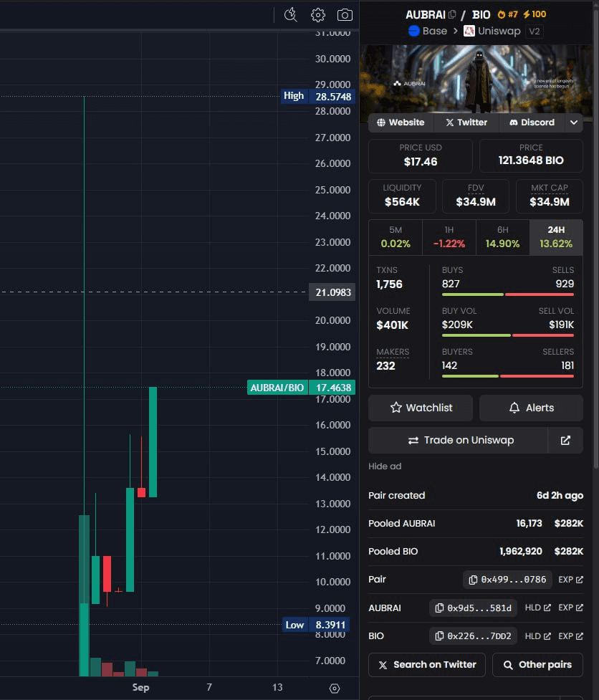Image resolution: width=599 pixels, height=700 pixels.
Task: Select the 6H timeframe tab
Action: click(502, 237)
